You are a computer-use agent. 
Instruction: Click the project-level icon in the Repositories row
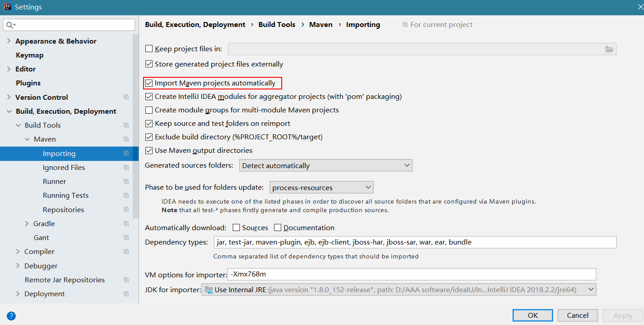(x=126, y=210)
